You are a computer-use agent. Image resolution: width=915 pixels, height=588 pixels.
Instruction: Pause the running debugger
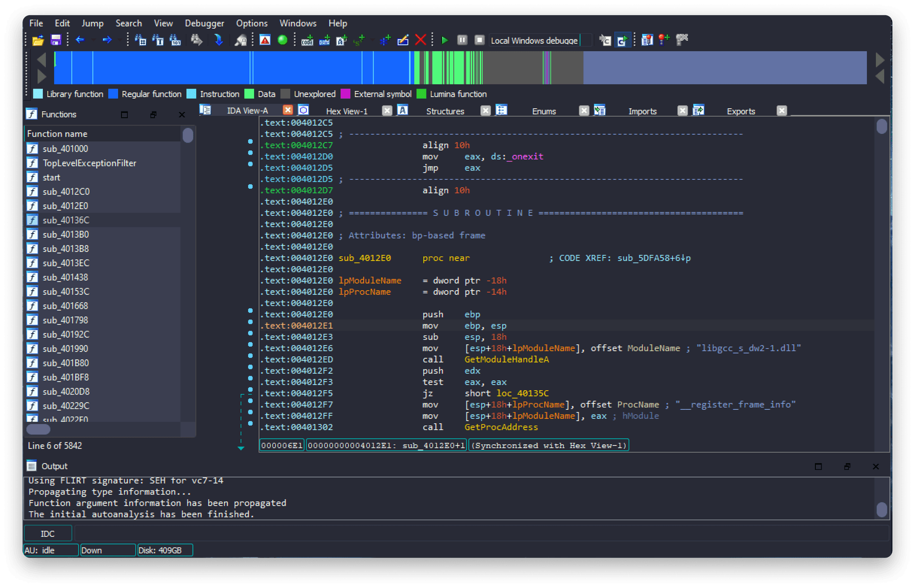pos(462,40)
